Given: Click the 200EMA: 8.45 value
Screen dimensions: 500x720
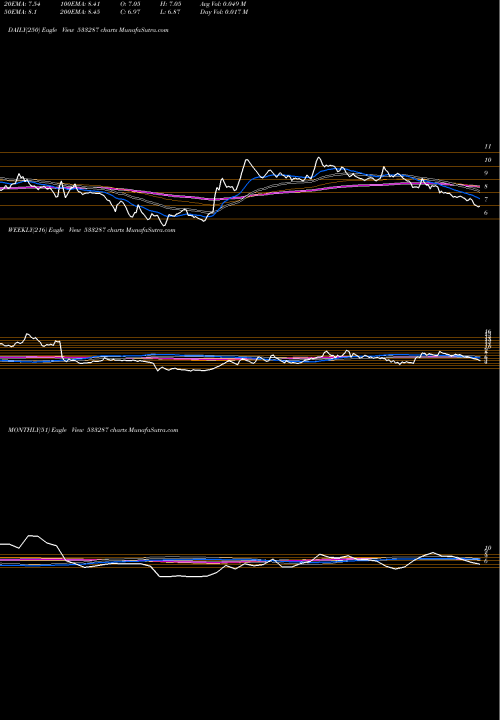Looking at the screenshot, I should coord(80,12).
